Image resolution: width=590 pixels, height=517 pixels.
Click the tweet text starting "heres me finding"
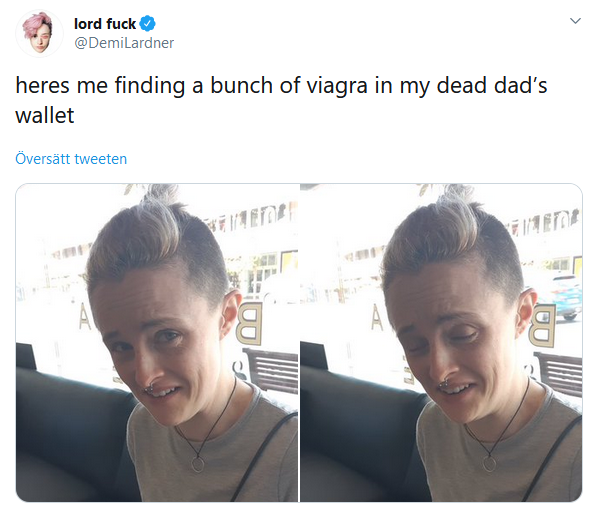281,100
